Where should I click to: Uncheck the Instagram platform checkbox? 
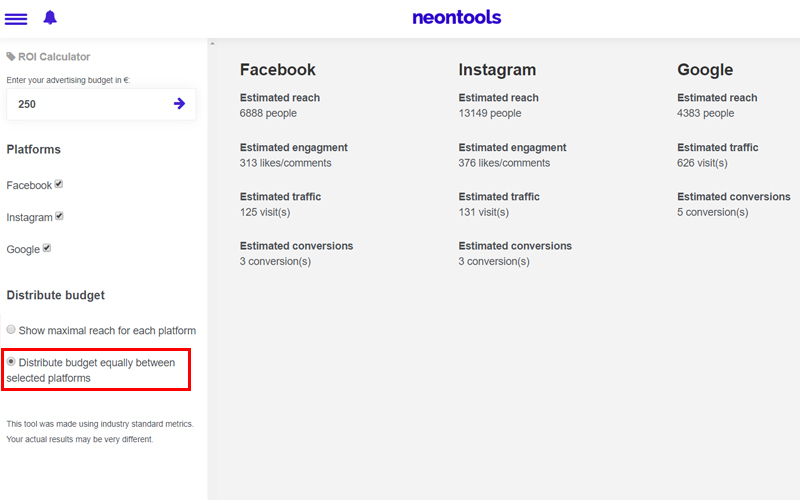59,216
